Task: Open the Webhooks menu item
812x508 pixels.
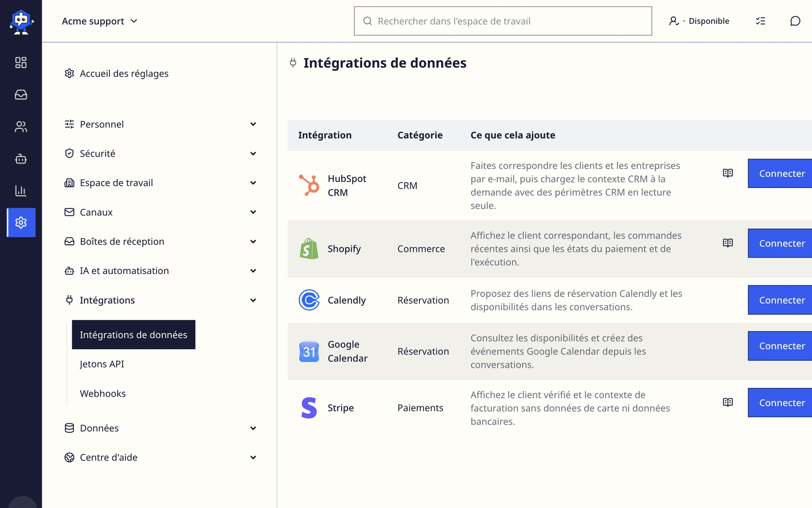Action: point(103,394)
